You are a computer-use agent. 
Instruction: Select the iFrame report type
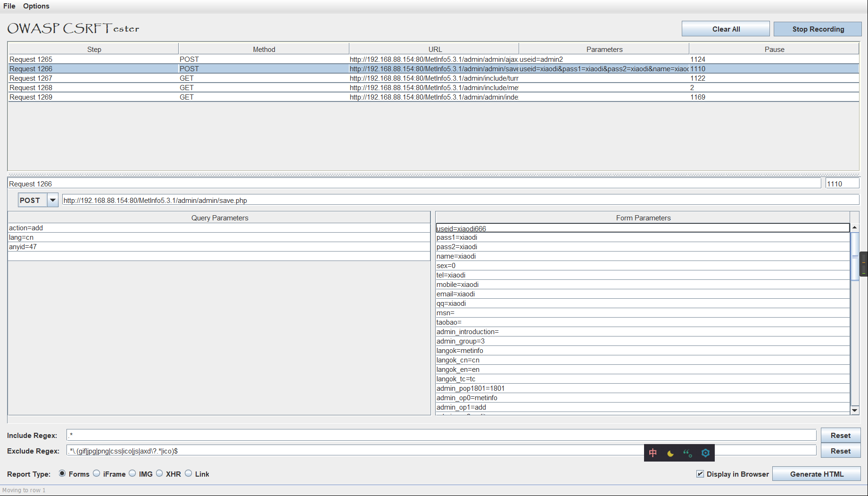pyautogui.click(x=97, y=473)
